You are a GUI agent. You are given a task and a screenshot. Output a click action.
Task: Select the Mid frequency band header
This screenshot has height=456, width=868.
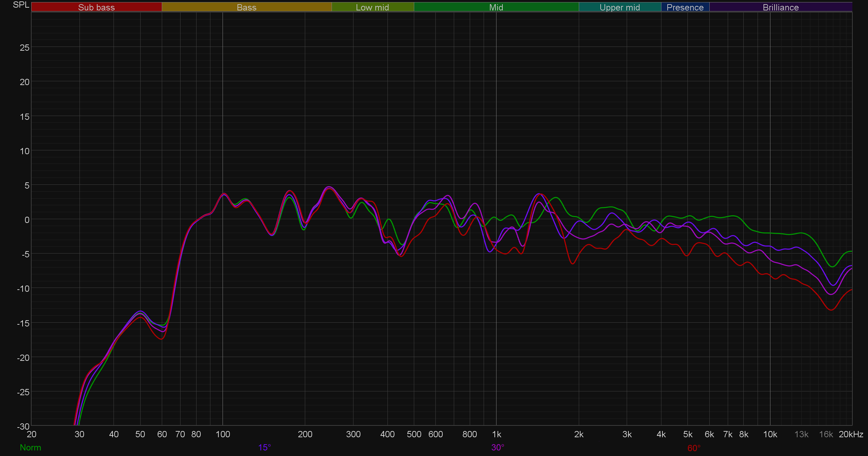[496, 7]
